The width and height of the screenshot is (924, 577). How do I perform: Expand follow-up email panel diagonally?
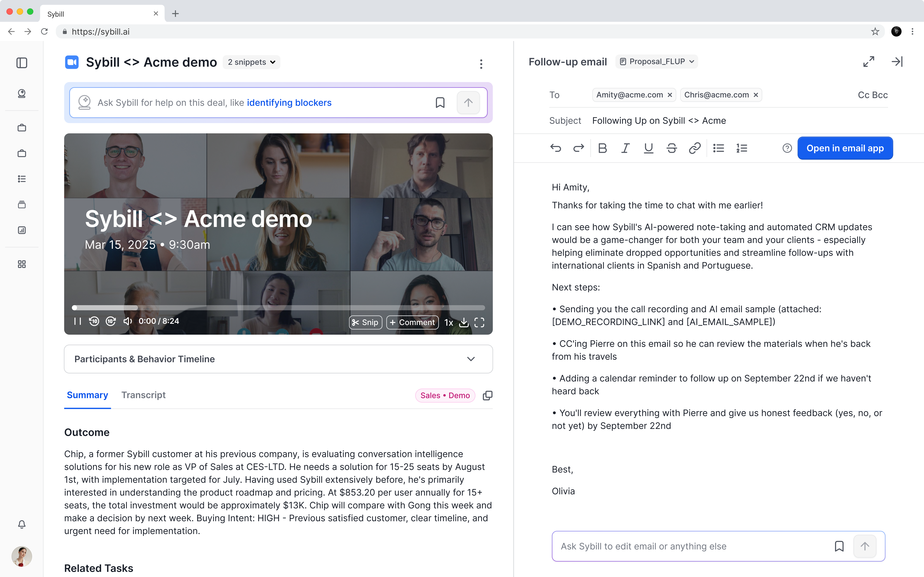tap(868, 62)
